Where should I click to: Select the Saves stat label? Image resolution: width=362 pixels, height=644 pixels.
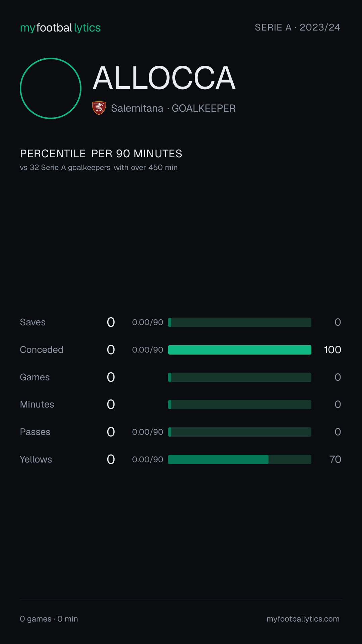point(33,322)
